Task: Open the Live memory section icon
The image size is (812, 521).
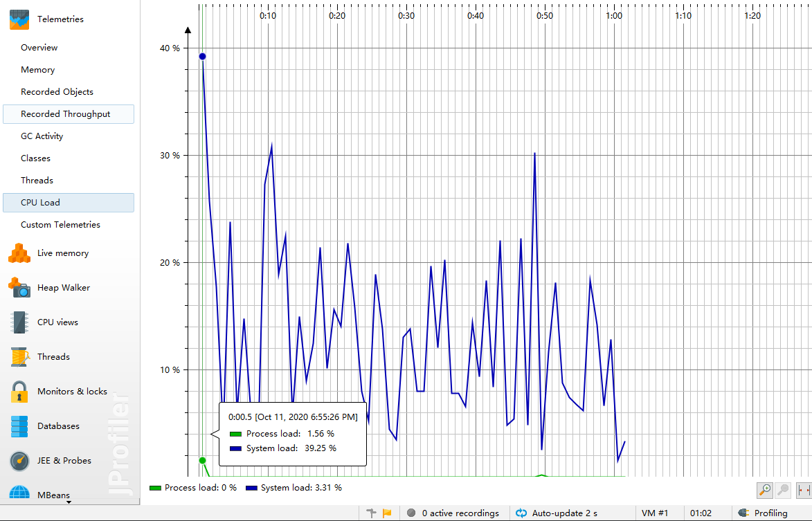Action: (x=19, y=253)
